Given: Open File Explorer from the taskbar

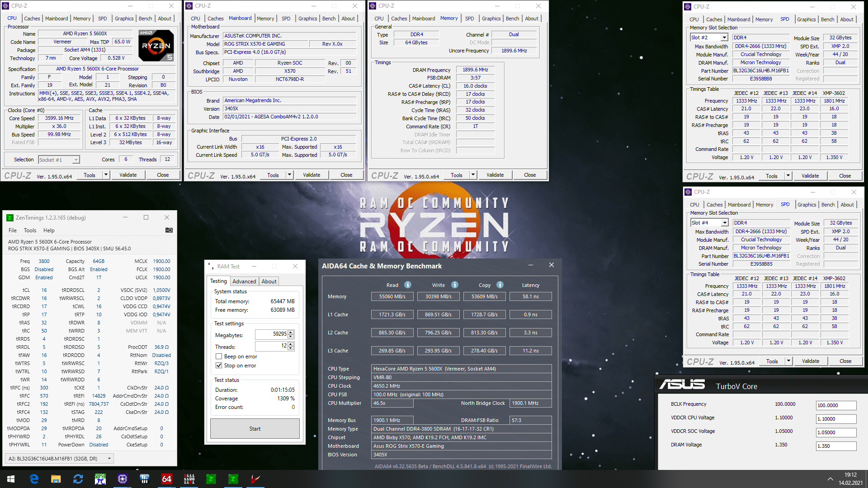Looking at the screenshot, I should coord(56,479).
